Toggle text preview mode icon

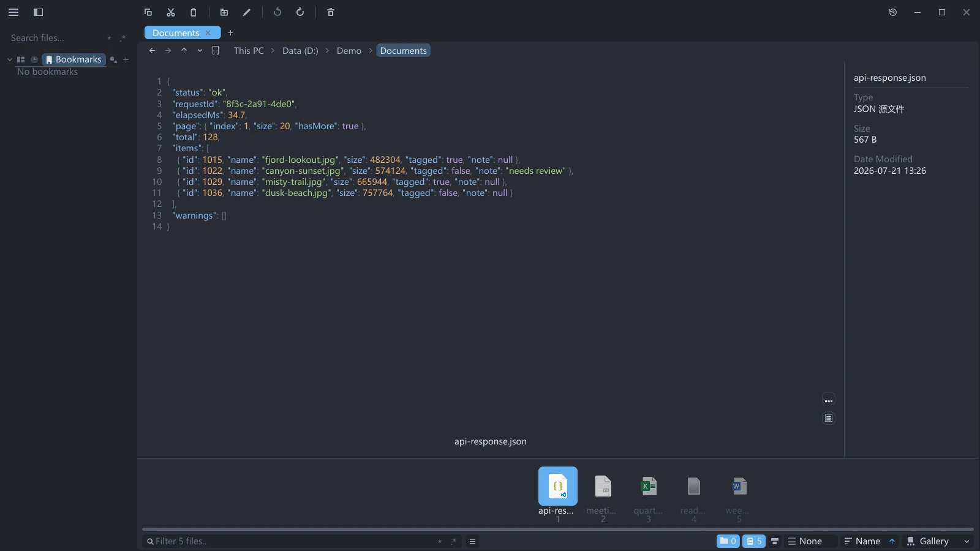pos(829,418)
